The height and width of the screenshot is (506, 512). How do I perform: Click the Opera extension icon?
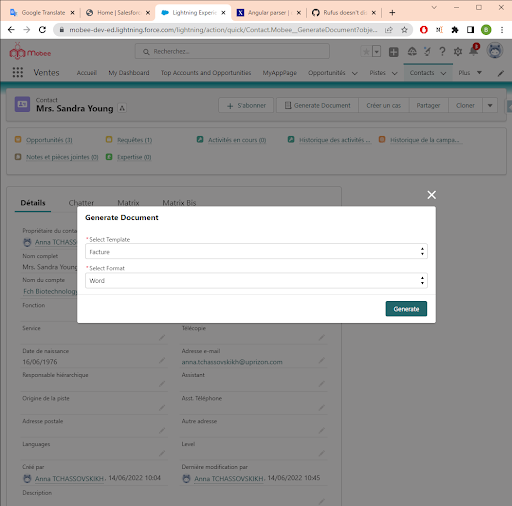click(x=424, y=30)
